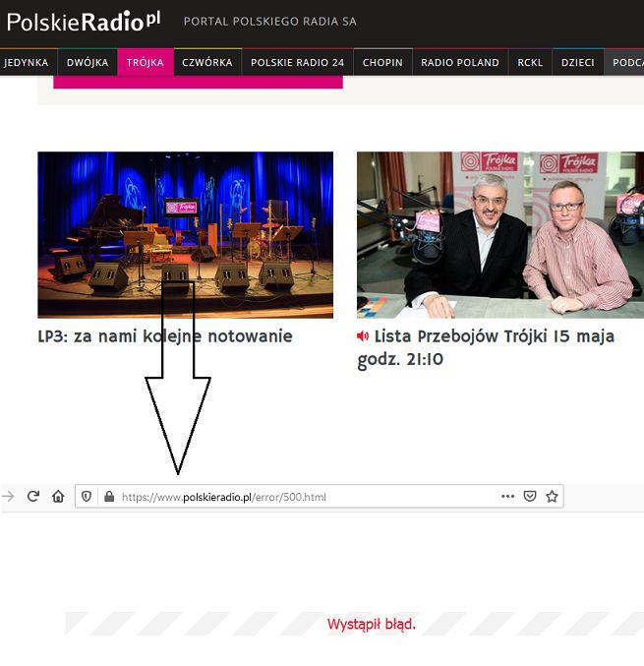Image resolution: width=644 pixels, height=666 pixels.
Task: Open the Jedynka station tab
Action: point(28,62)
